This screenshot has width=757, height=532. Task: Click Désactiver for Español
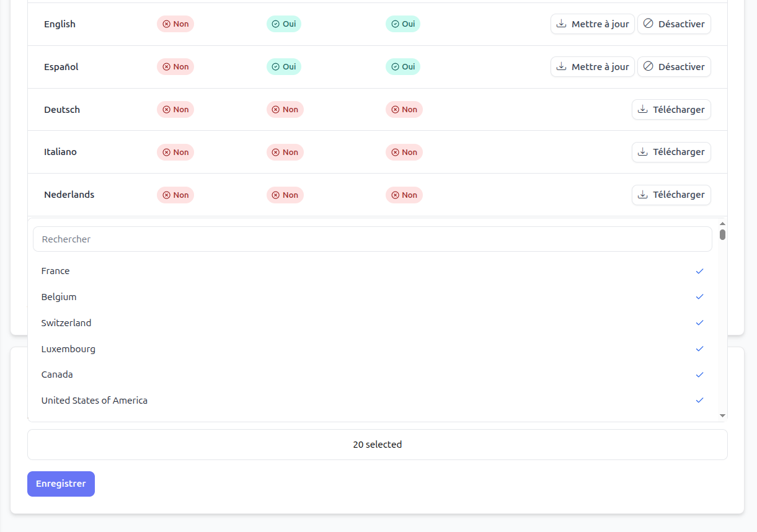coord(674,67)
